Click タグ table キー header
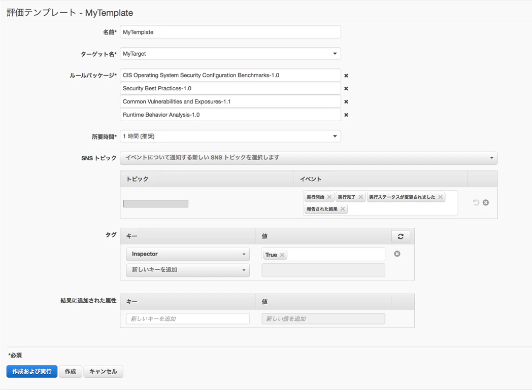 pos(188,236)
